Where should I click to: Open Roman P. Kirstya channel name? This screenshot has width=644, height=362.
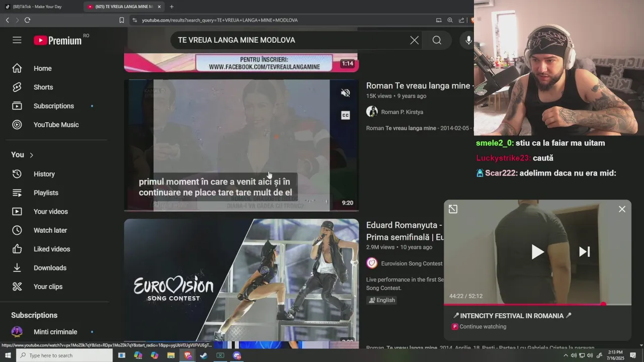coord(402,112)
